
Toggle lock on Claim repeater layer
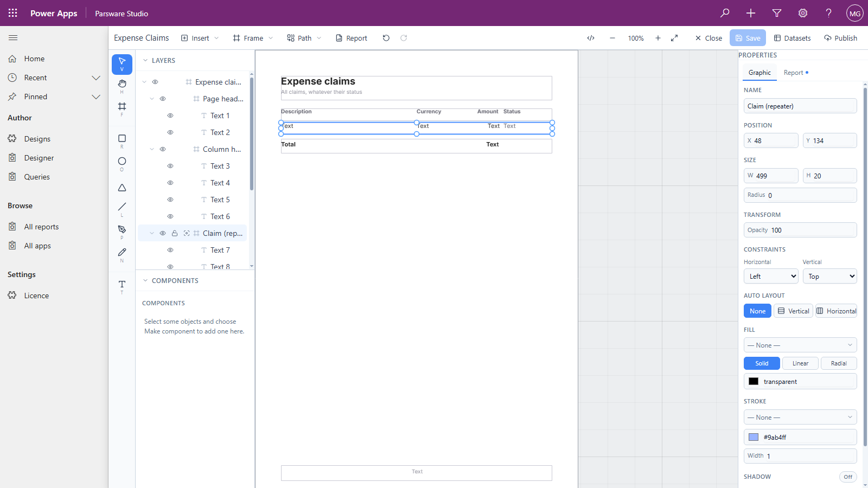pos(175,233)
